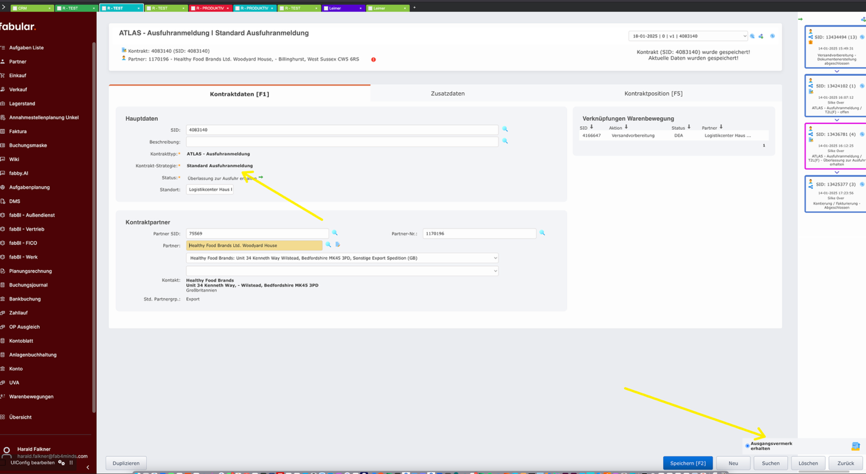Open Buchungsmaske in the left sidebar
Screen dimensions: 866x474
[x=28, y=145]
